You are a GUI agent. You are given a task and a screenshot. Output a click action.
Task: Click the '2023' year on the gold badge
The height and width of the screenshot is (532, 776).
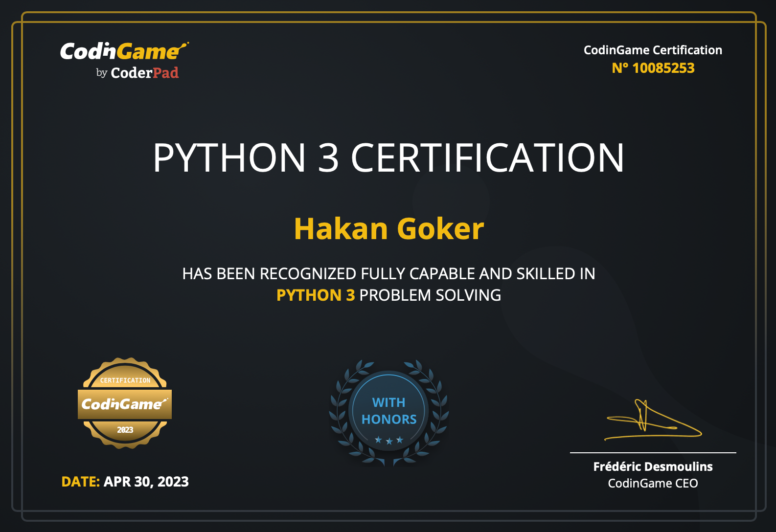click(125, 430)
